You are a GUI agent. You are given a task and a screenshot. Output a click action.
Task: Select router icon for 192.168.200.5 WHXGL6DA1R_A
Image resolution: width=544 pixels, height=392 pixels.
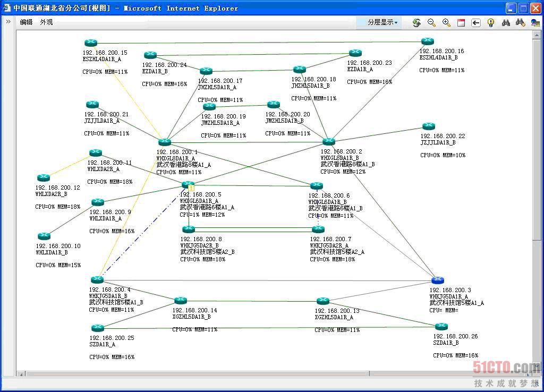click(x=188, y=184)
